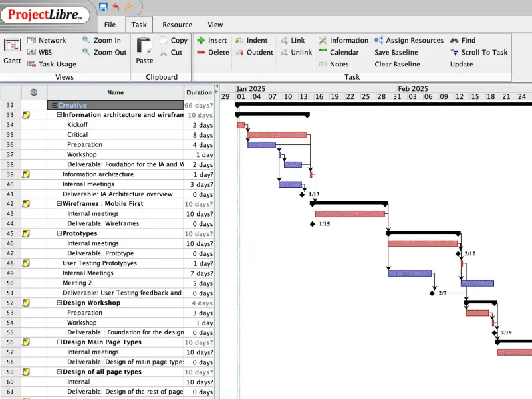Click Save Baseline
Image resolution: width=532 pixels, height=399 pixels.
point(396,52)
